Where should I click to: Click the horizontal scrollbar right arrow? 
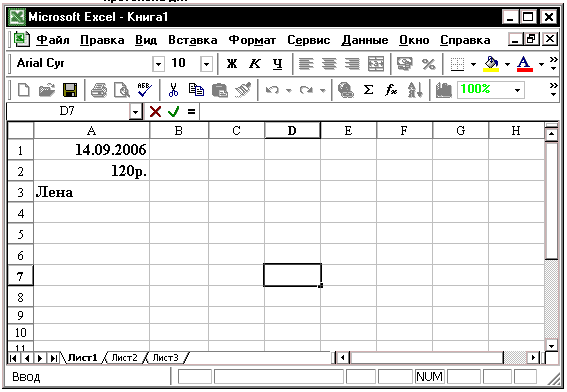pos(533,358)
